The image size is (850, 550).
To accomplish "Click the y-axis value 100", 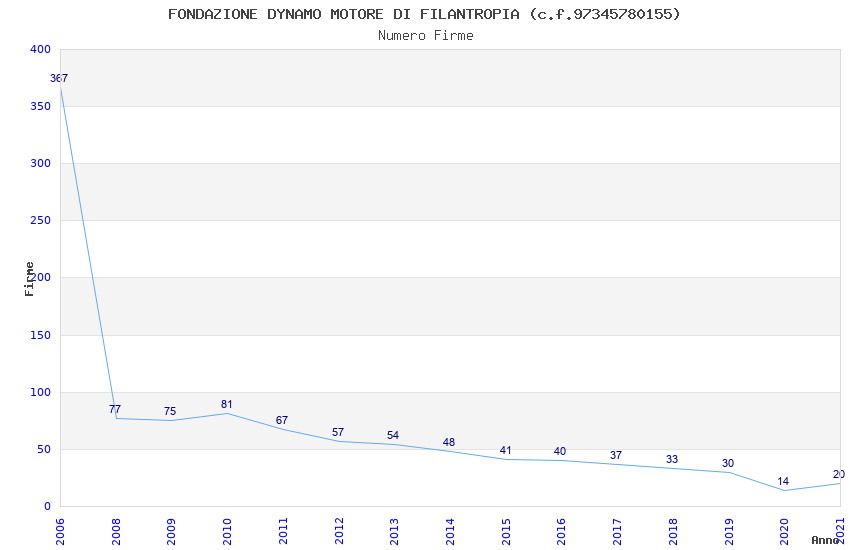I will (41, 392).
